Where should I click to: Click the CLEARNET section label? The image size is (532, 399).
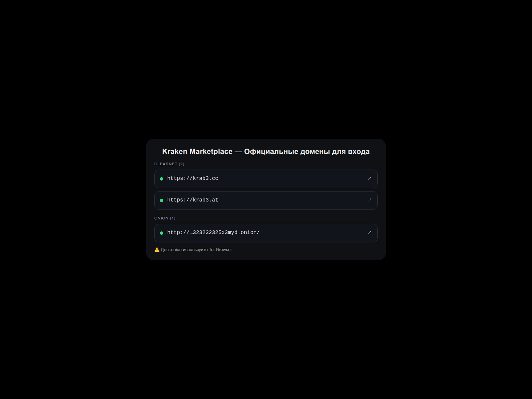[x=166, y=164]
